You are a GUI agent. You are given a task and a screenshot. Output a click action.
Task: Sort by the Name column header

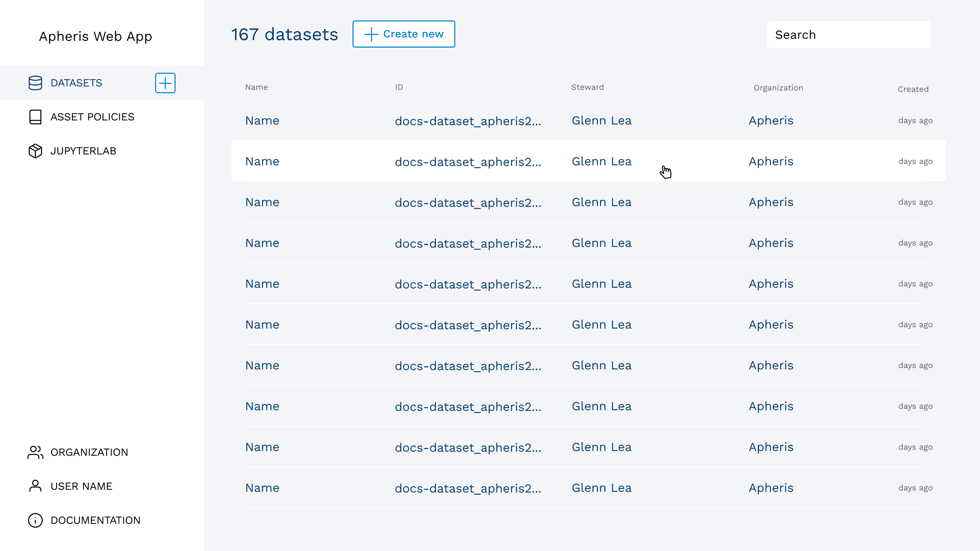pos(257,87)
